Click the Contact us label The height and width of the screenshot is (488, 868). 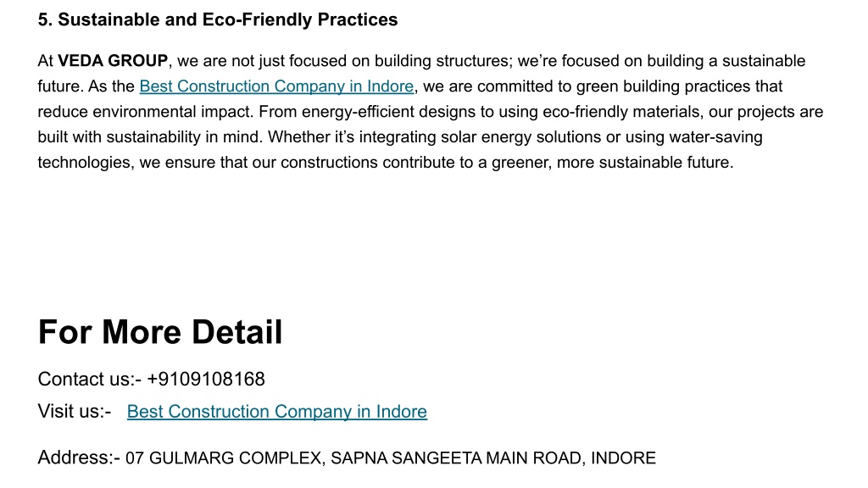coord(90,379)
